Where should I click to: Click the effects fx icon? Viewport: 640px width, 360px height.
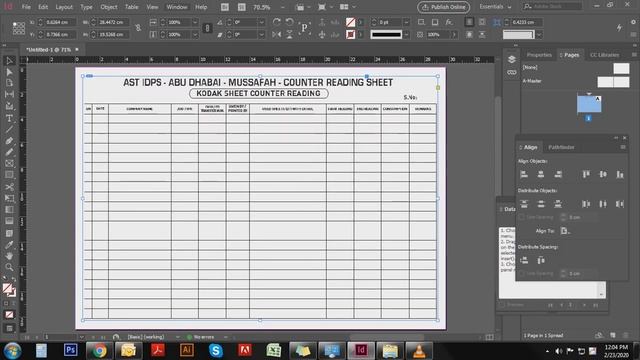pyautogui.click(x=449, y=22)
